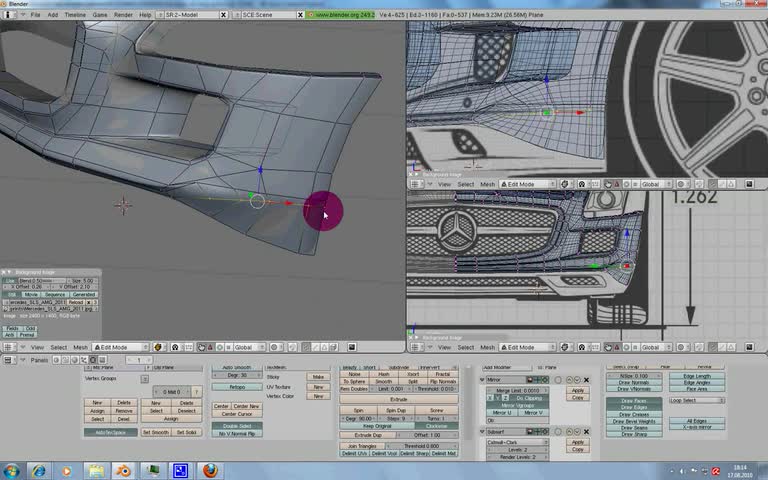
Task: Click the Merge Limit value field
Action: (x=517, y=390)
